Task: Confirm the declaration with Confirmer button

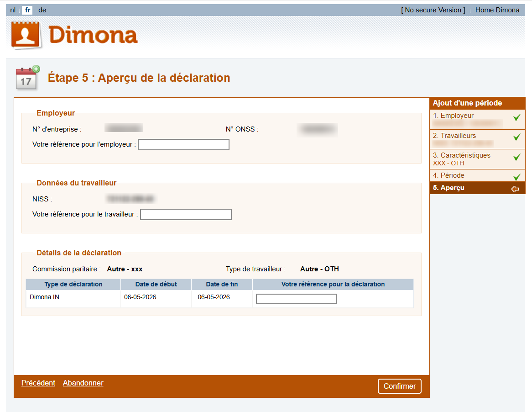Action: [x=400, y=386]
